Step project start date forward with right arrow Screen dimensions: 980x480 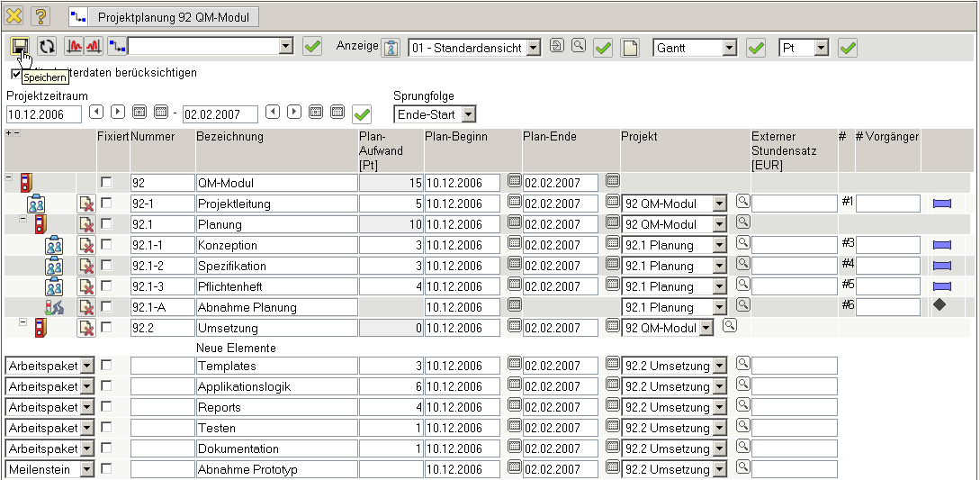pos(118,112)
